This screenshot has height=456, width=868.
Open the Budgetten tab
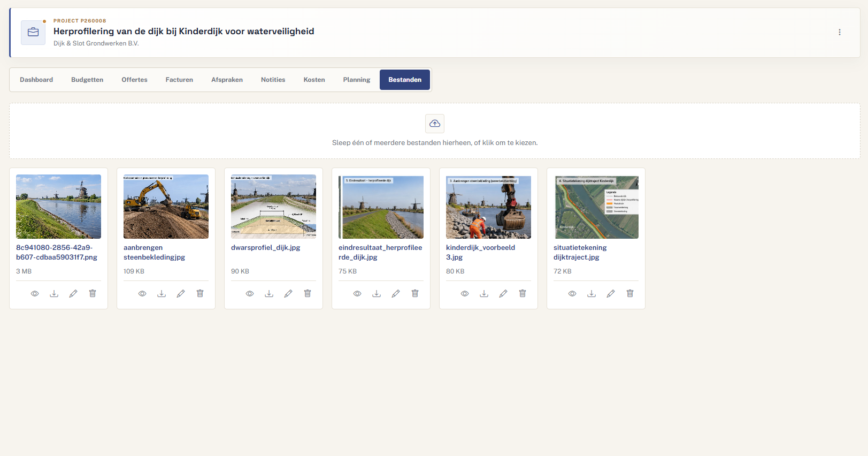click(87, 80)
